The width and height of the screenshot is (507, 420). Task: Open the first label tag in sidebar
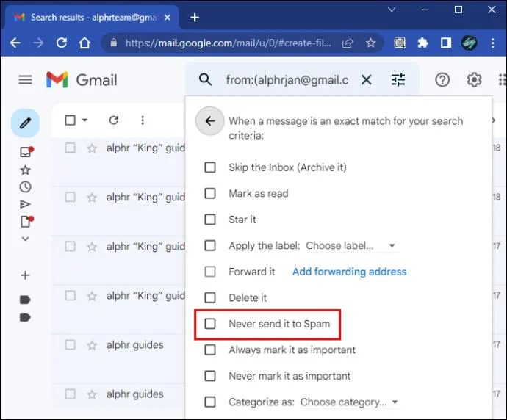point(25,300)
